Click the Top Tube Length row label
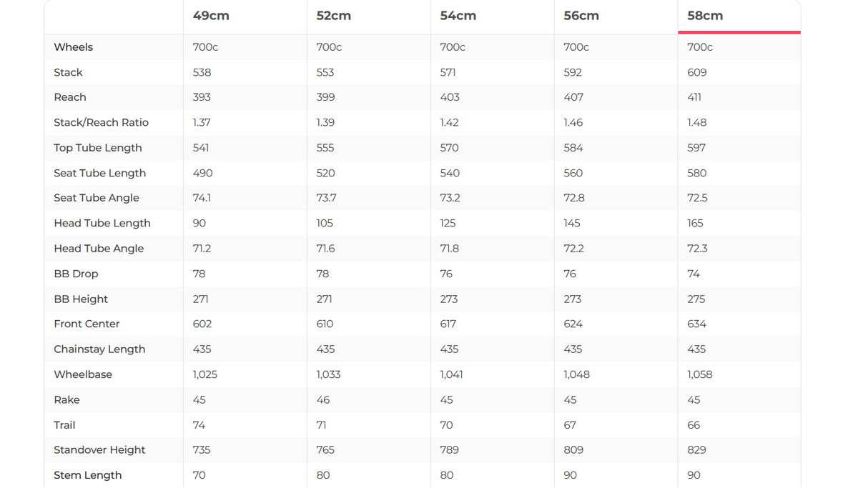This screenshot has height=488, width=868. click(98, 148)
